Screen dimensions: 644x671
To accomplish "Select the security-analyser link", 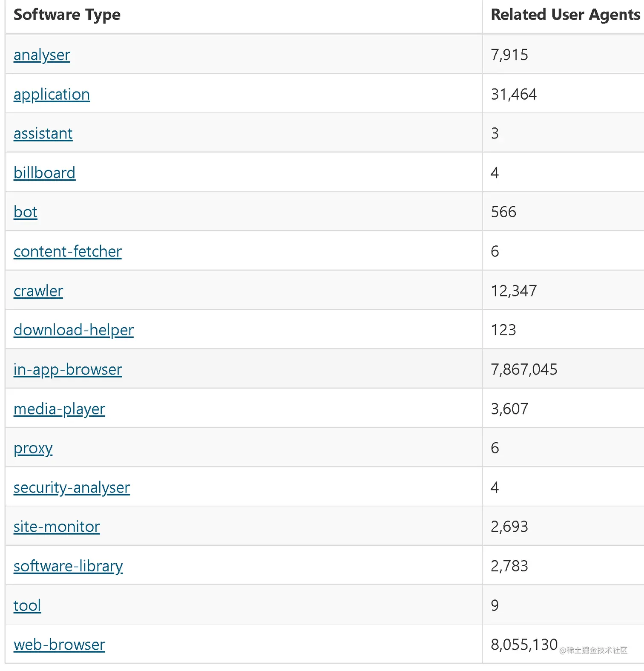I will coord(72,487).
